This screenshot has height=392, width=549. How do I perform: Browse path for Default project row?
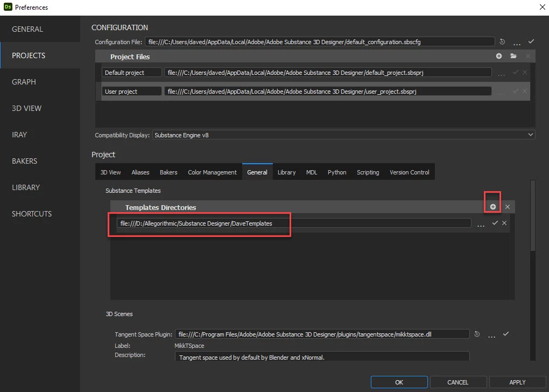502,74
